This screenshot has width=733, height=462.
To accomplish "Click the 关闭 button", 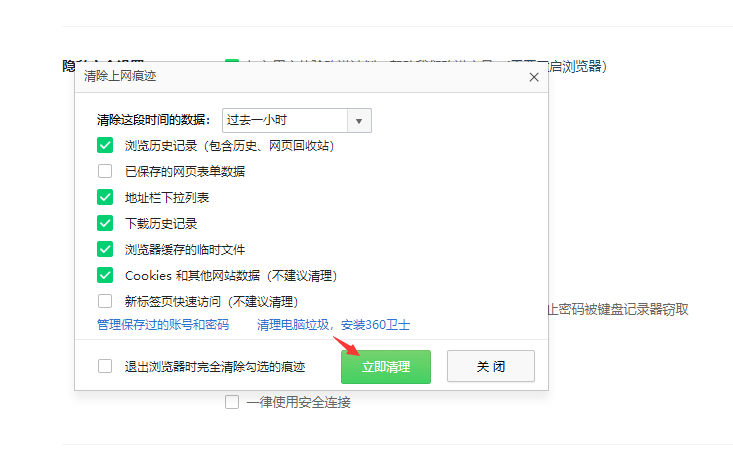I will click(x=490, y=367).
